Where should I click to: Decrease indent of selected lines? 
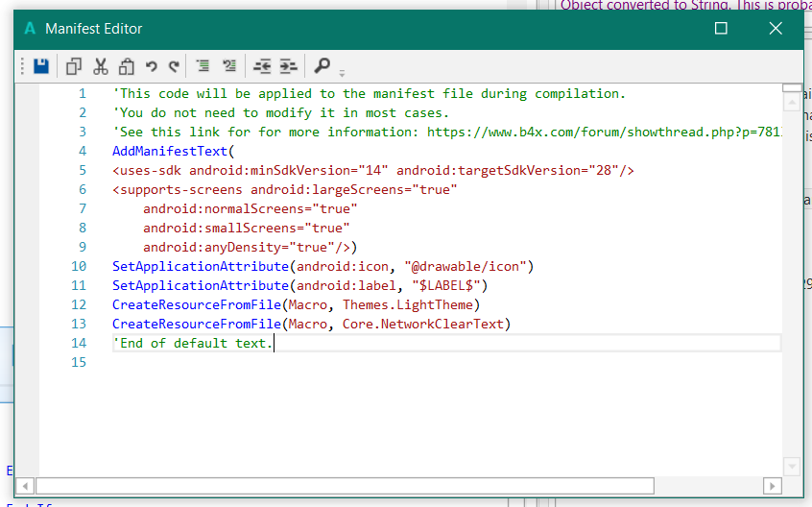click(262, 66)
